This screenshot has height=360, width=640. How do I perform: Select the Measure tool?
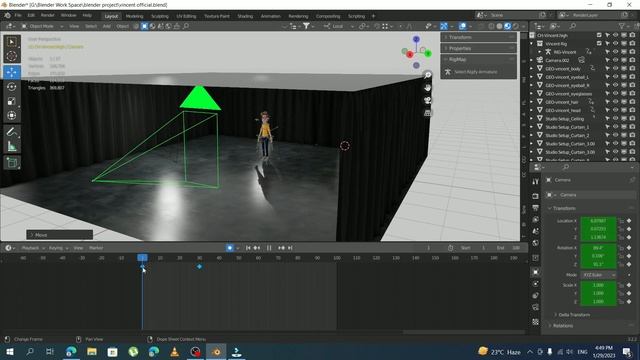tap(12, 146)
